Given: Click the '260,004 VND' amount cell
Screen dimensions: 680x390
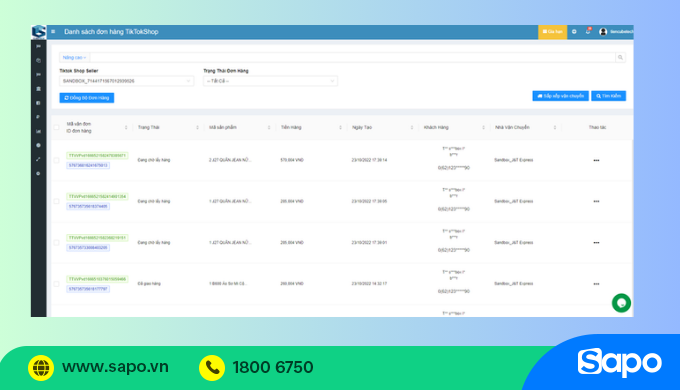Looking at the screenshot, I should [x=292, y=284].
